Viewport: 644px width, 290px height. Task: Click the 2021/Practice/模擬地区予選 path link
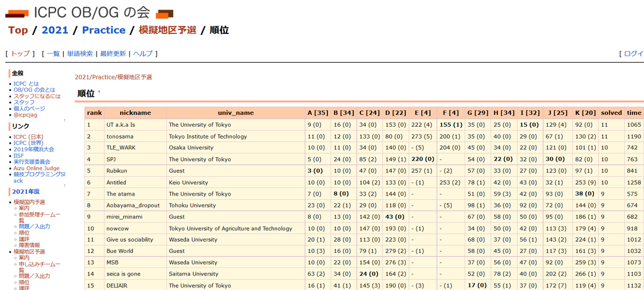pos(113,77)
